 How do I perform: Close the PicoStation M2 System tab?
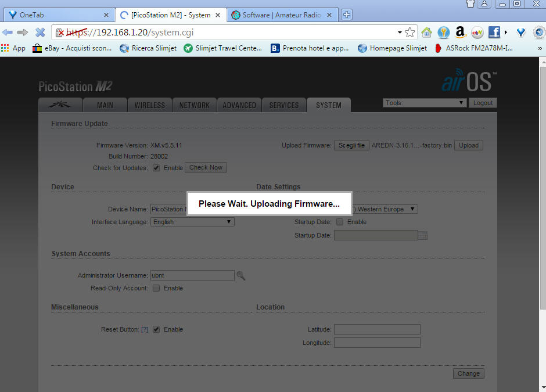tap(218, 15)
